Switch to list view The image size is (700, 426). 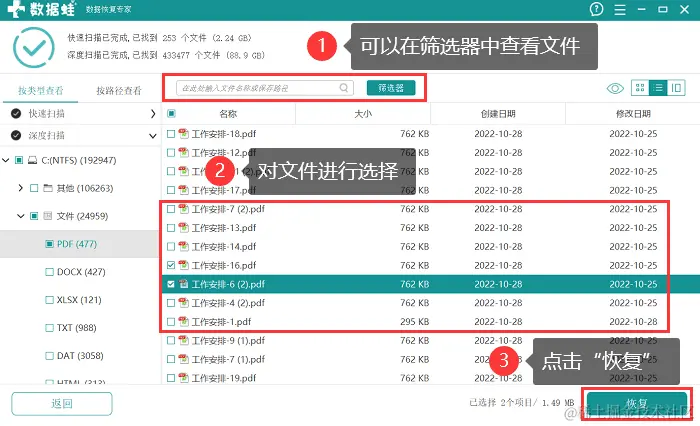[658, 88]
